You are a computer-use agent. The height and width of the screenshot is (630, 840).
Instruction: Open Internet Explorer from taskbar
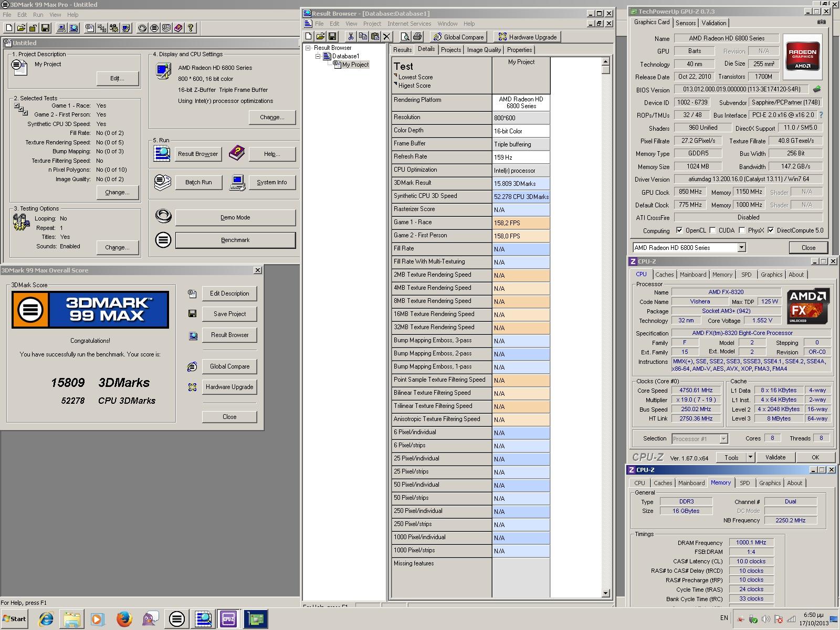click(46, 619)
